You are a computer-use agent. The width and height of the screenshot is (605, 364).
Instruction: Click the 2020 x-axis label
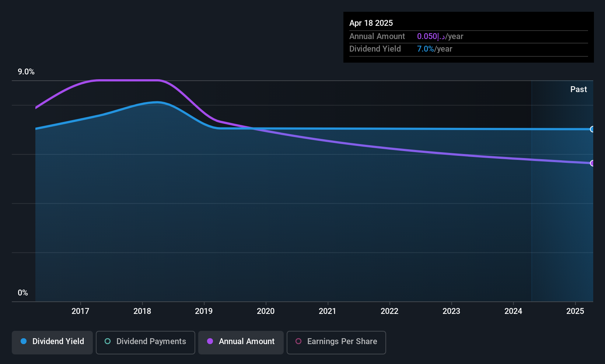pyautogui.click(x=266, y=311)
